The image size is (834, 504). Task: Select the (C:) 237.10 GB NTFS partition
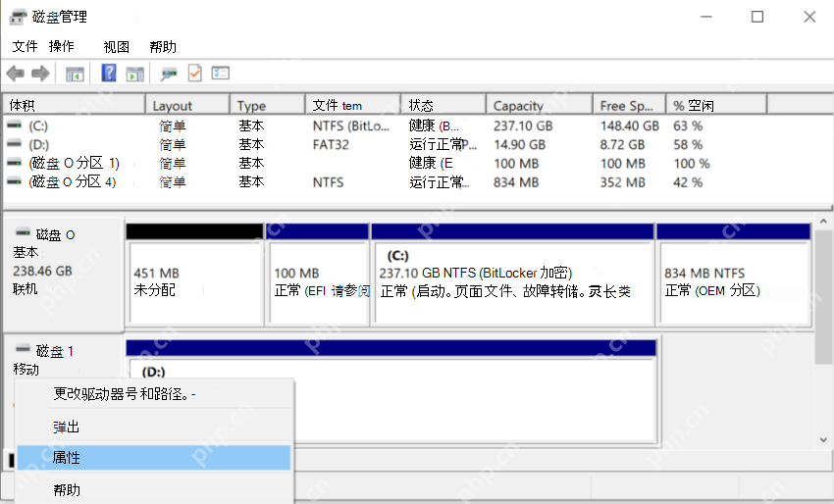pos(513,276)
